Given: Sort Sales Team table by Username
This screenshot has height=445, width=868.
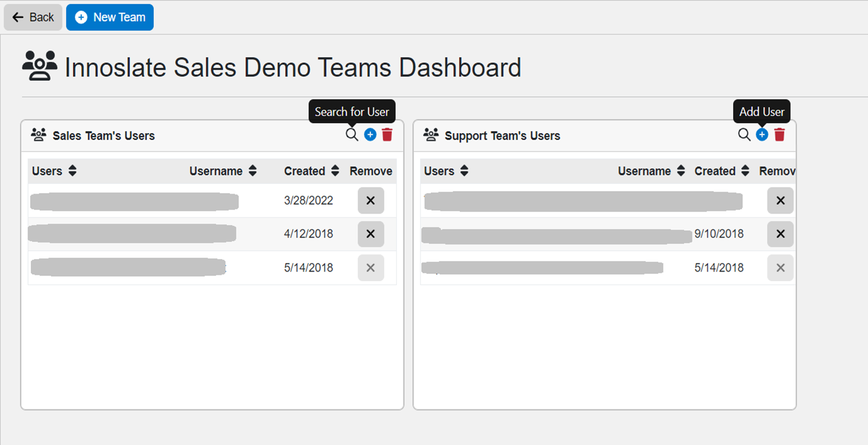Looking at the screenshot, I should [x=253, y=171].
